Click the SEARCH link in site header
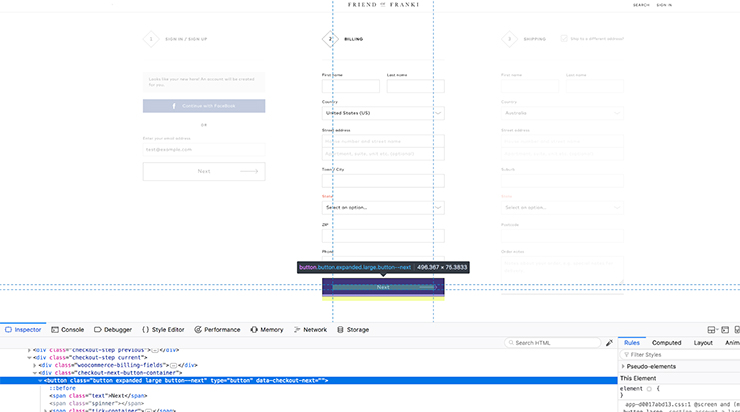Viewport: 740px width, 412px height. pos(641,5)
